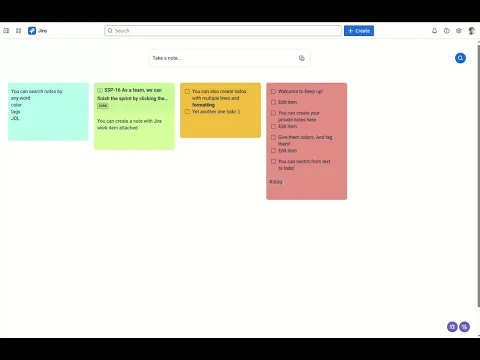Check 'Give them colors. And tag them!' item
The width and height of the screenshot is (480, 360).
273,137
